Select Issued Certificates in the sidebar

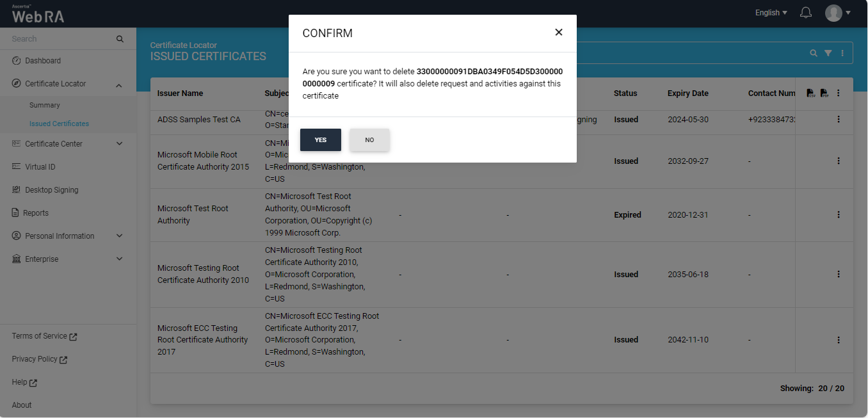59,124
